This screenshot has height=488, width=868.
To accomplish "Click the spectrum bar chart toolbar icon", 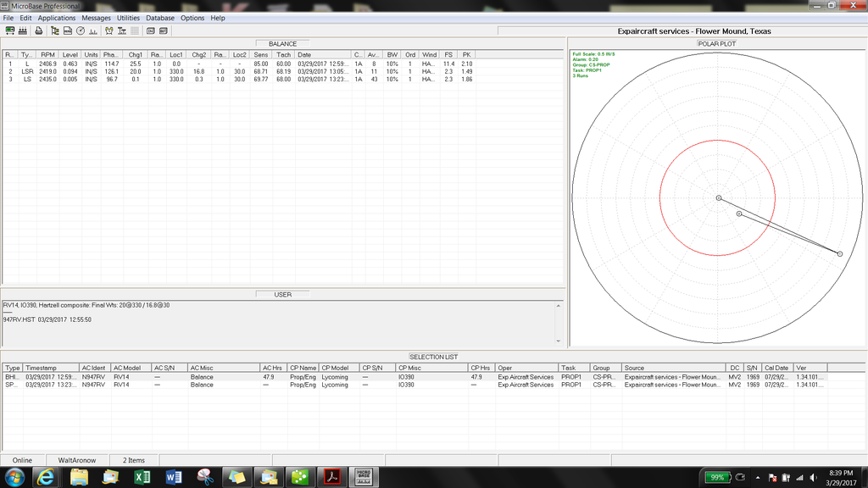I will (x=93, y=30).
